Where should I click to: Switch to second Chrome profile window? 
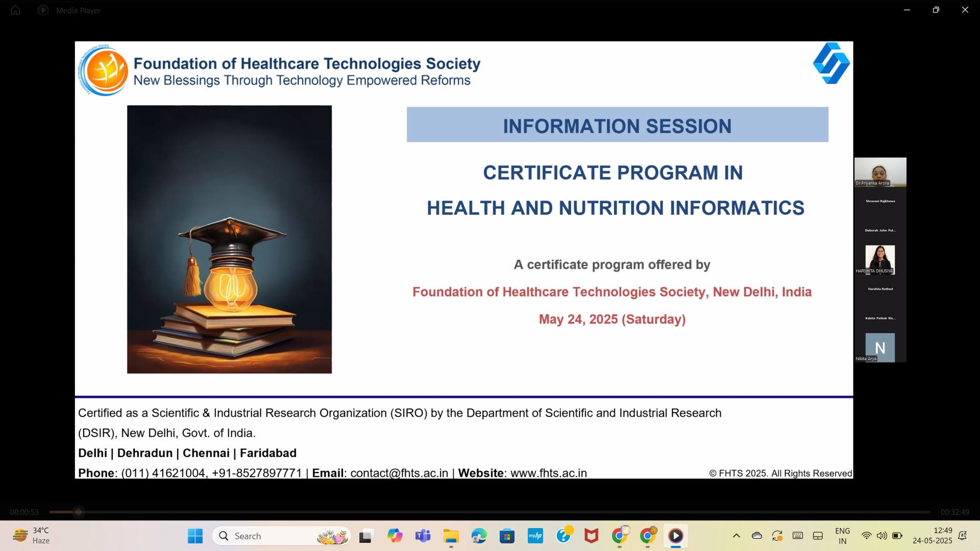pos(648,536)
